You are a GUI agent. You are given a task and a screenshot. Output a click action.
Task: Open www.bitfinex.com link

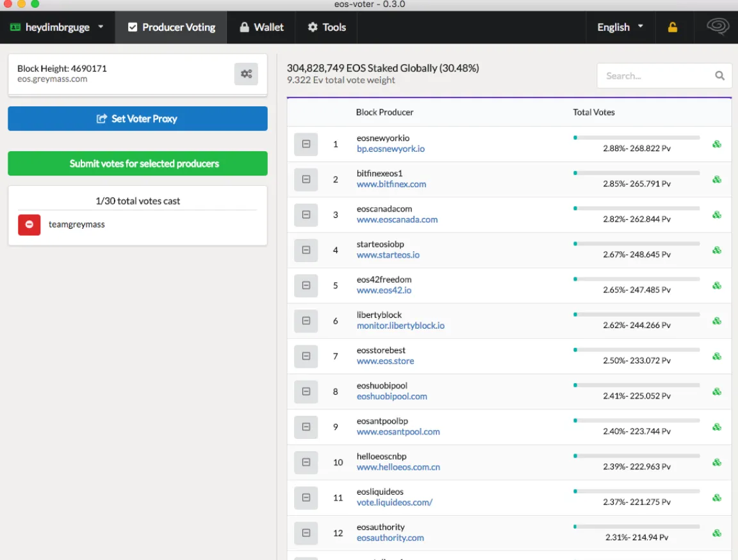(391, 184)
